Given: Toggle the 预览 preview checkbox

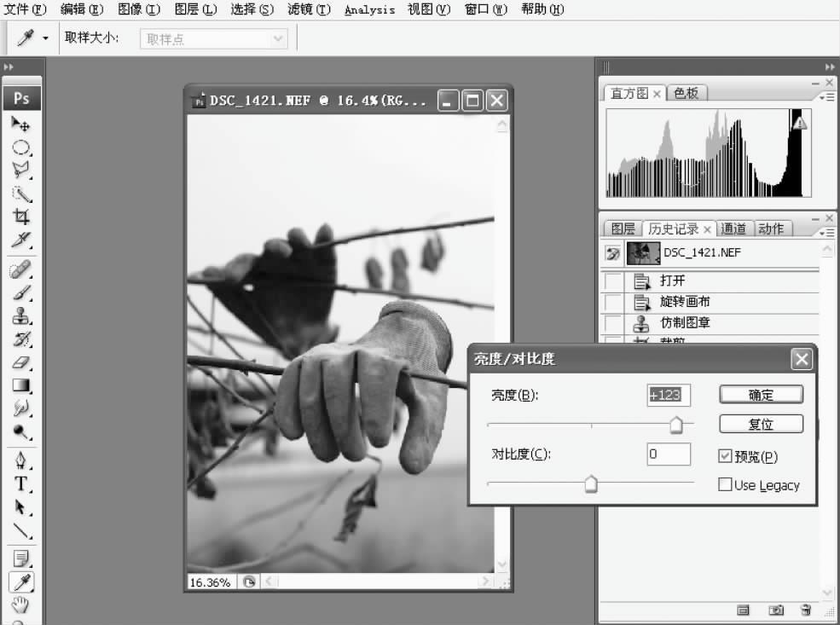Looking at the screenshot, I should point(725,456).
